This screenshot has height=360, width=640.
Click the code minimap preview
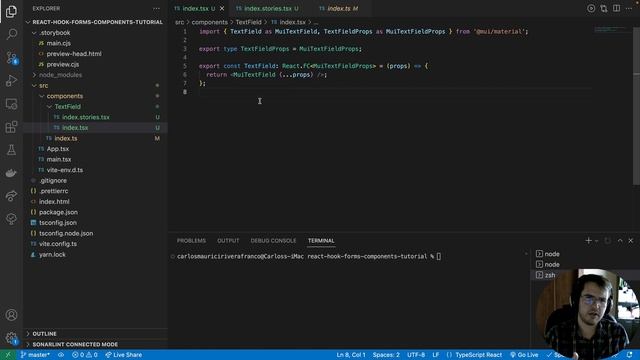point(611,30)
